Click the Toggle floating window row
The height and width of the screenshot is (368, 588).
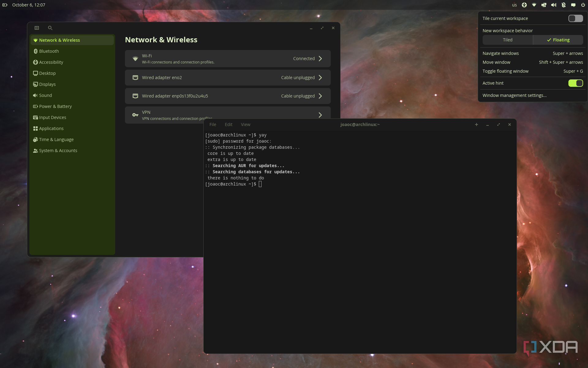coord(533,71)
